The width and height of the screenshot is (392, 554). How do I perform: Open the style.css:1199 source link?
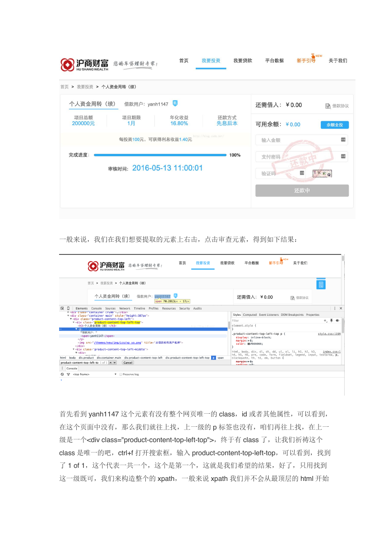(329, 334)
